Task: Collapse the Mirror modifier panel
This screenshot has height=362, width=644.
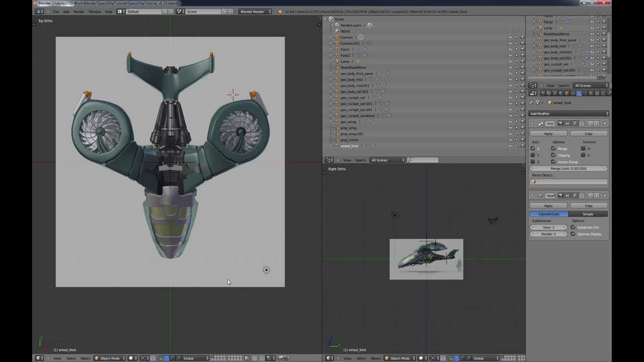Action: click(x=532, y=123)
